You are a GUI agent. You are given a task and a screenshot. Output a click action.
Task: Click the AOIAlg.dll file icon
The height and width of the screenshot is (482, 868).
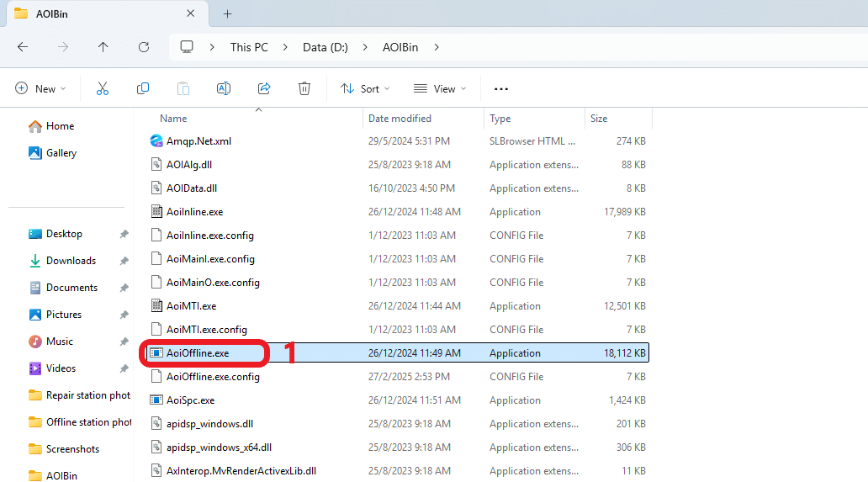click(x=156, y=164)
